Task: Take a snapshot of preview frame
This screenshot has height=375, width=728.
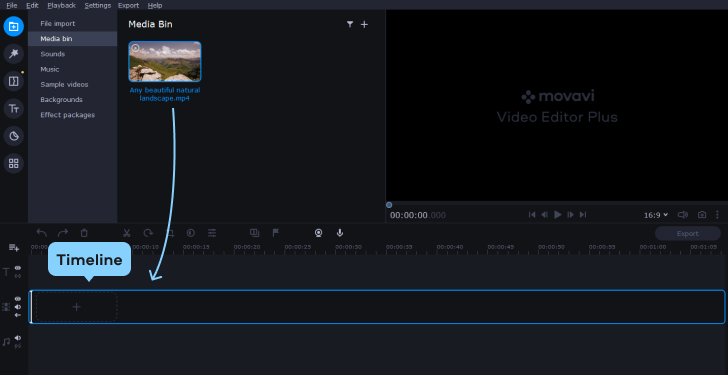Action: coord(702,214)
